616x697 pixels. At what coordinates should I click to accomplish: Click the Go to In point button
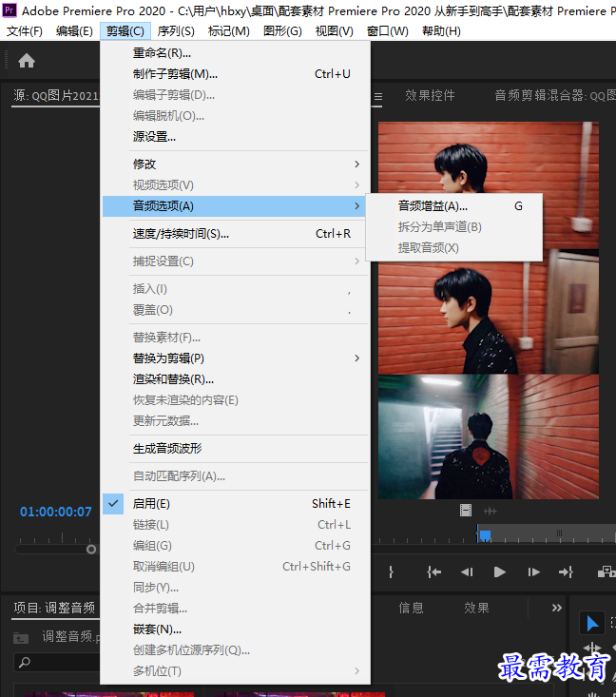tap(433, 571)
